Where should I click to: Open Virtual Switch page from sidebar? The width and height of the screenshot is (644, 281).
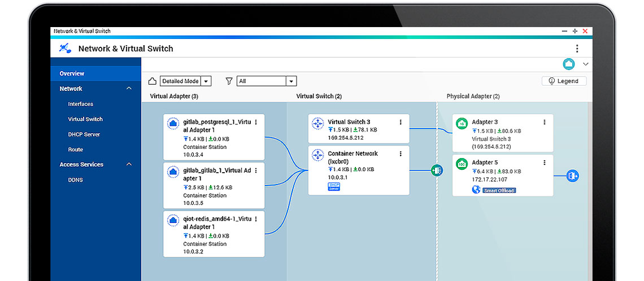point(85,119)
